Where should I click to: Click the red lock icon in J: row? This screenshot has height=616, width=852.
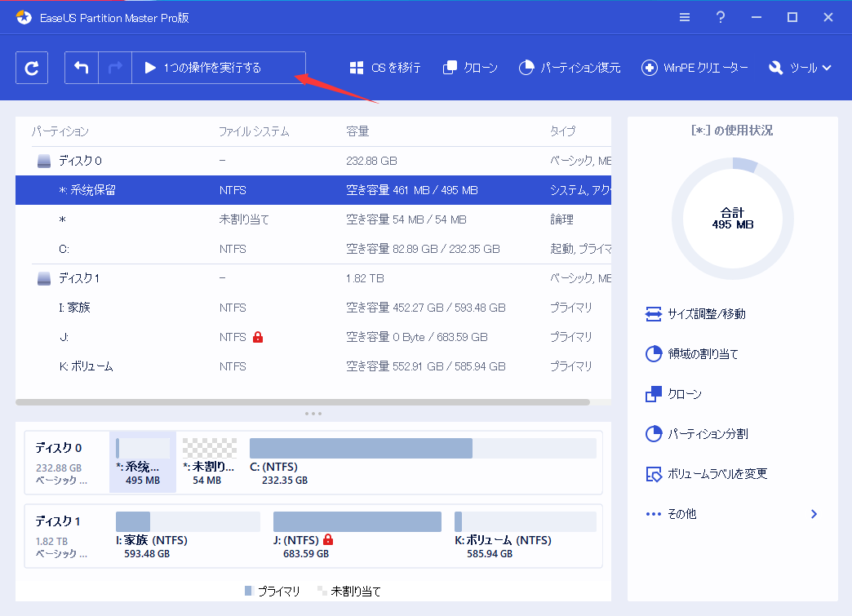pos(258,337)
